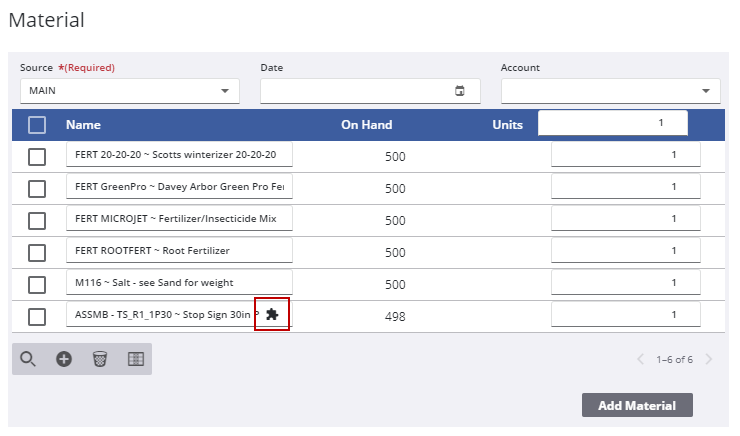740x436 pixels.
Task: Click the Add Material button
Action: 637,405
